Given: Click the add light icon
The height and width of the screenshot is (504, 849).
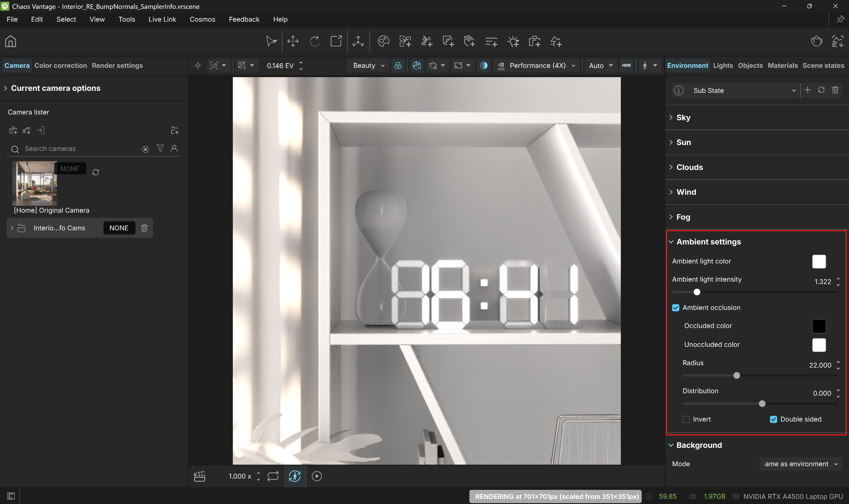Looking at the screenshot, I should click(513, 41).
